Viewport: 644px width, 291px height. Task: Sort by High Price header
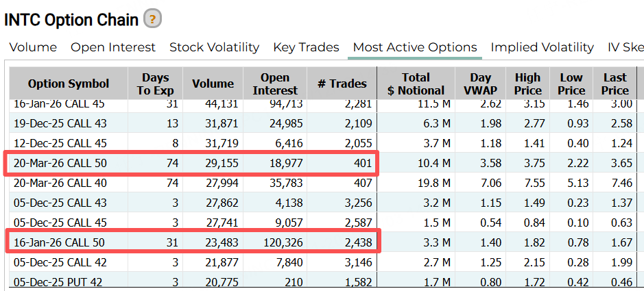[527, 84]
